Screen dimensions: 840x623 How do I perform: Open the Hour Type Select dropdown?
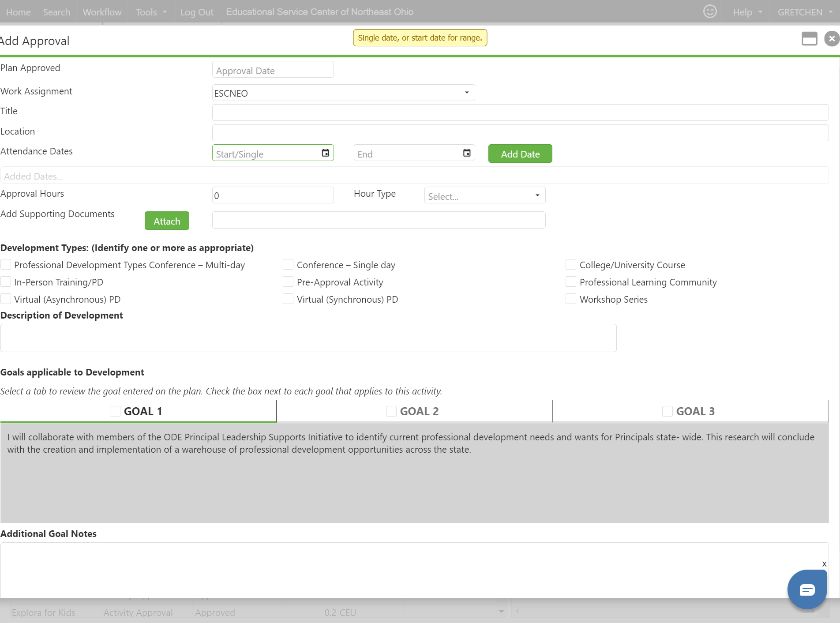pos(485,195)
